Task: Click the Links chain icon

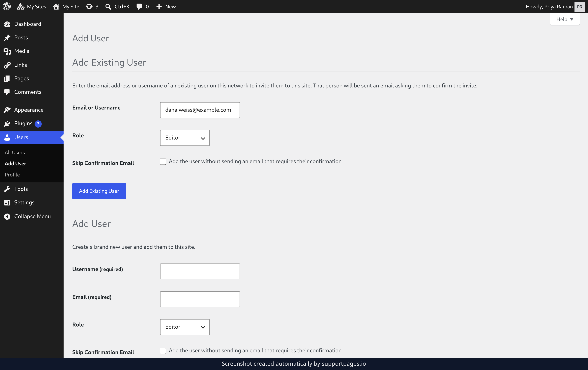Action: (x=7, y=65)
